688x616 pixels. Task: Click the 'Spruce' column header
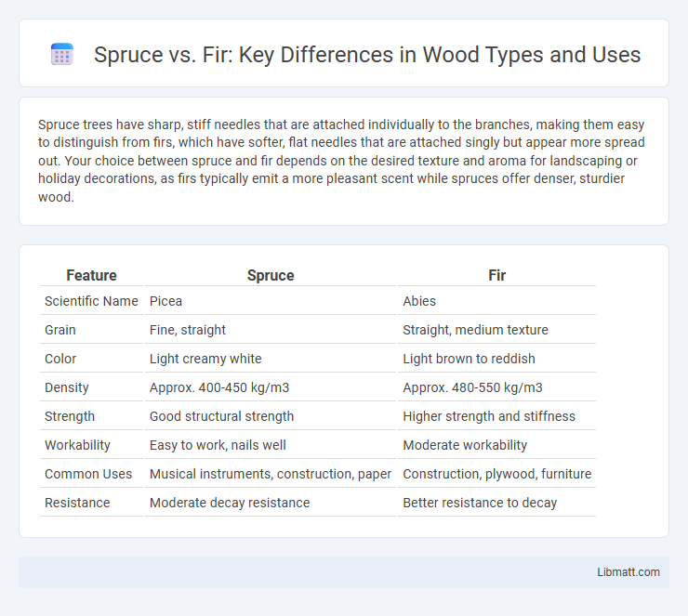pyautogui.click(x=271, y=275)
